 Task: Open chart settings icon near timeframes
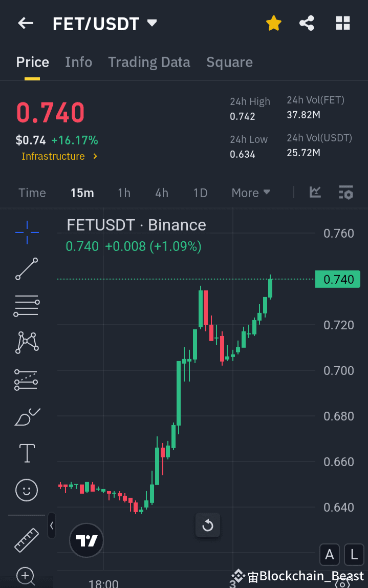(346, 193)
